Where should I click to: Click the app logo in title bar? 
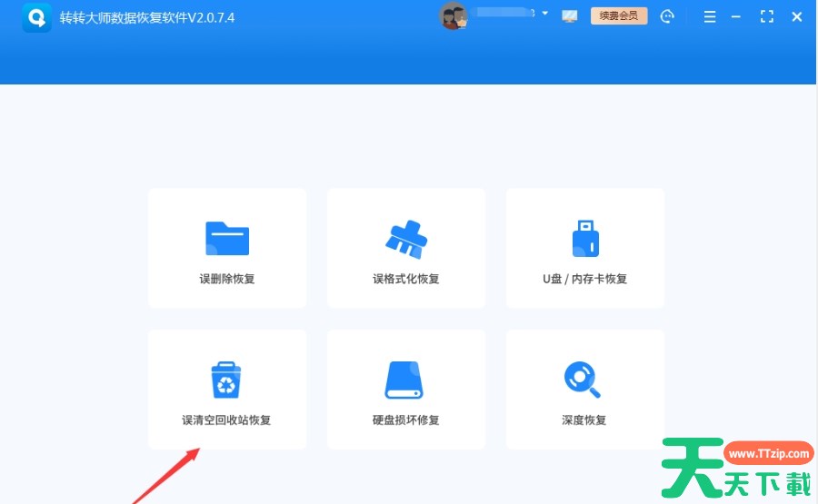click(37, 17)
